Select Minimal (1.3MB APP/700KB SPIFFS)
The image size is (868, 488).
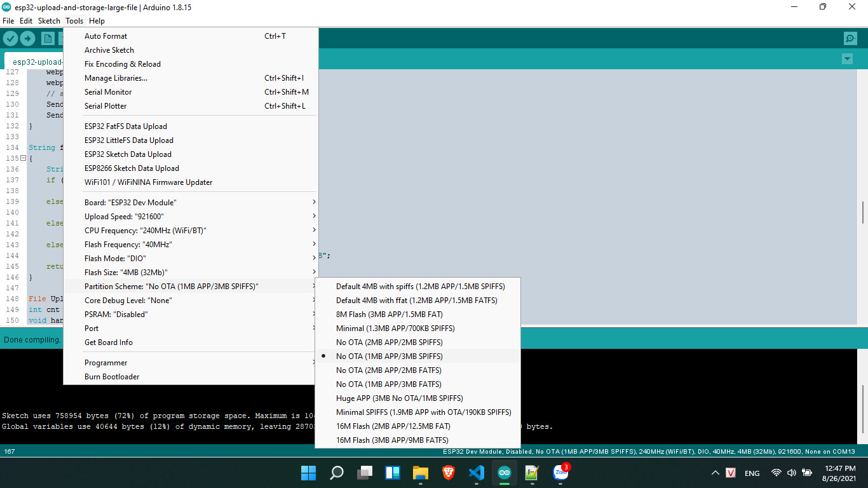pos(417,329)
